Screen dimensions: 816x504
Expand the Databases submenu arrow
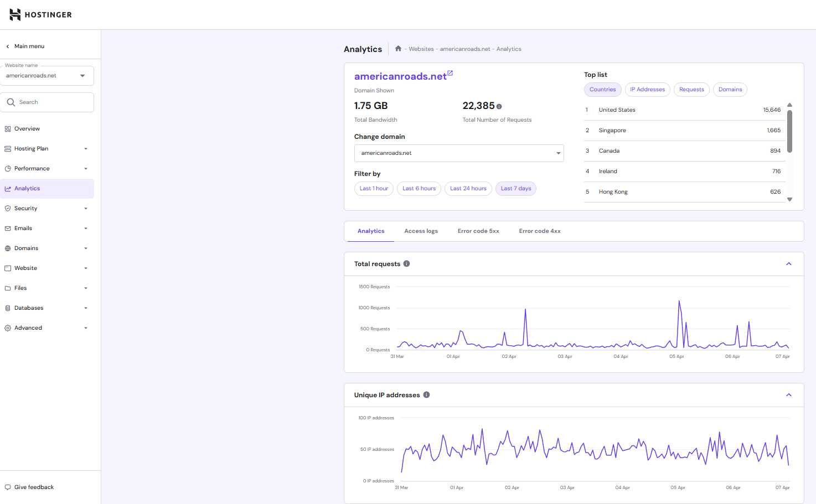click(x=86, y=308)
